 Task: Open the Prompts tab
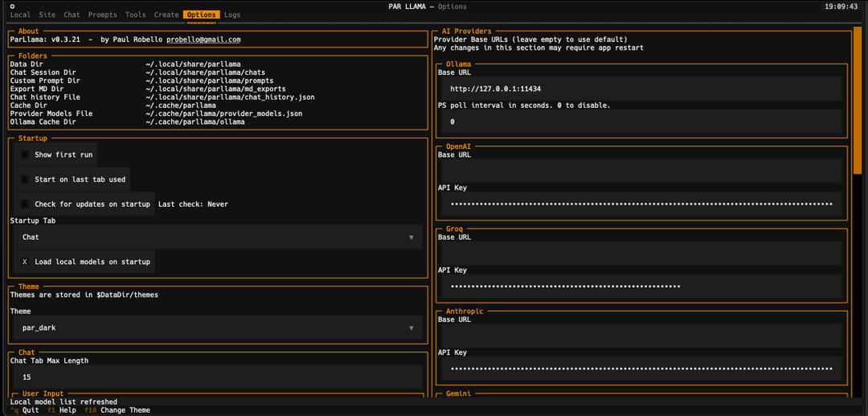click(102, 15)
